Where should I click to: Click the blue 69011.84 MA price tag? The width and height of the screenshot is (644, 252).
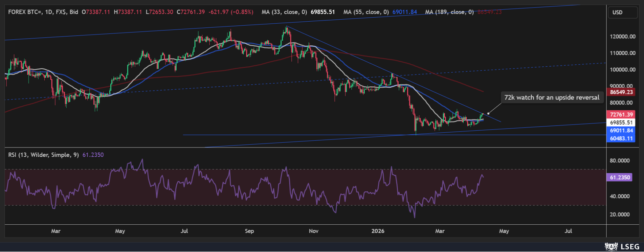pos(621,131)
